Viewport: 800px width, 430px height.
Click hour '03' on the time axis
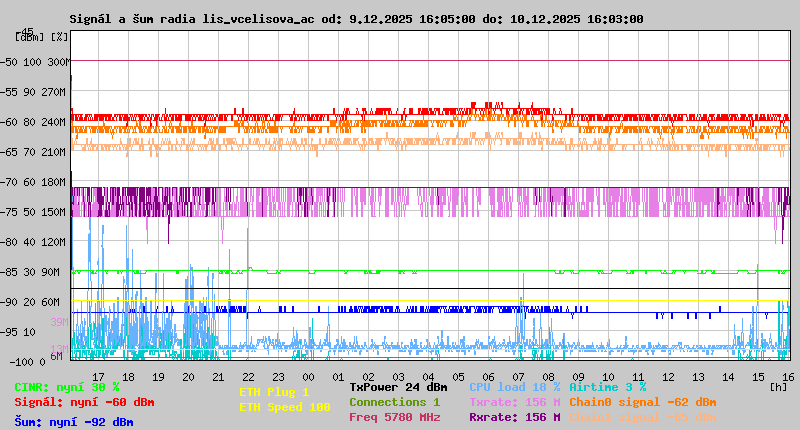click(x=398, y=377)
